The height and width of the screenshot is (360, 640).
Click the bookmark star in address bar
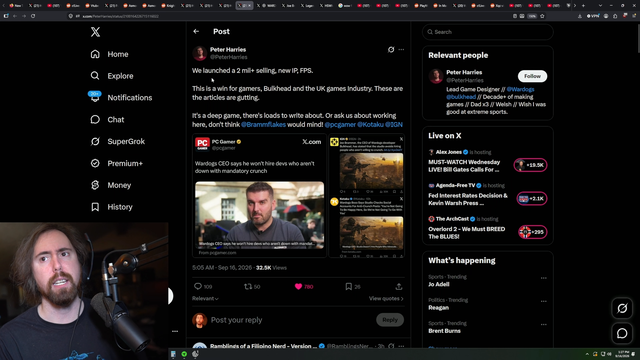tap(542, 16)
